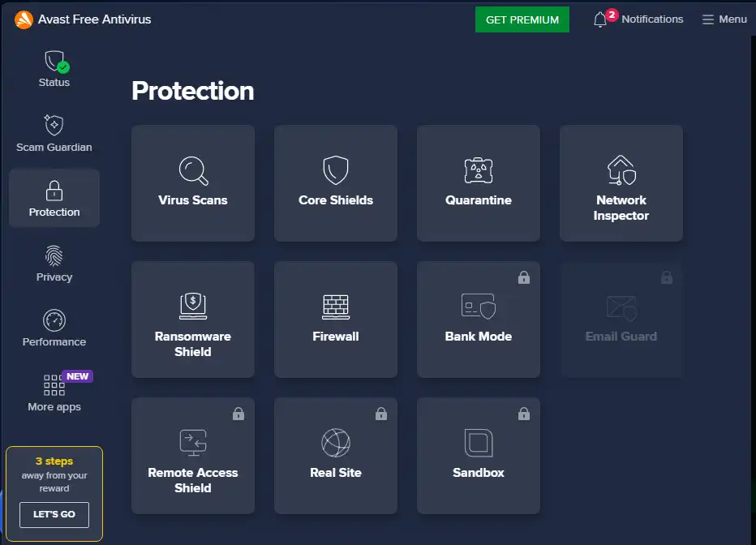View the Quarantine
This screenshot has height=545, width=756.
tap(478, 182)
